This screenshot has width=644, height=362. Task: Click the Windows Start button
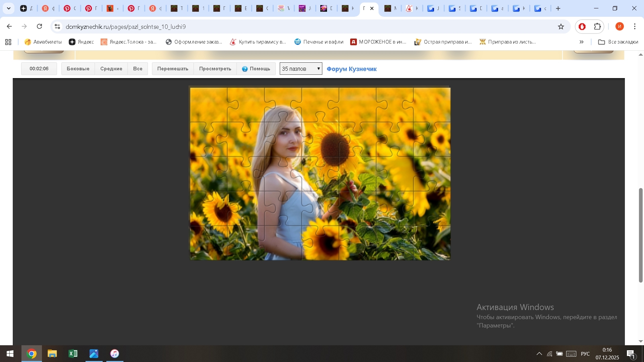point(10,354)
